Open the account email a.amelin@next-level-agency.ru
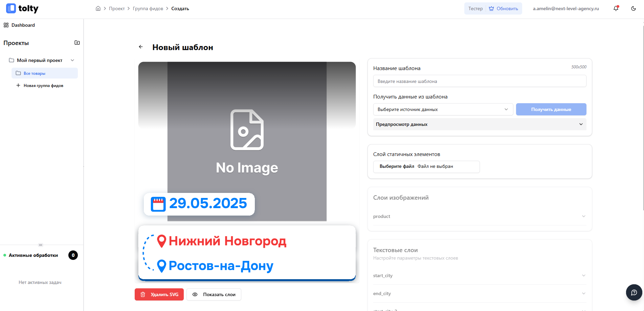The image size is (644, 311). tap(566, 8)
